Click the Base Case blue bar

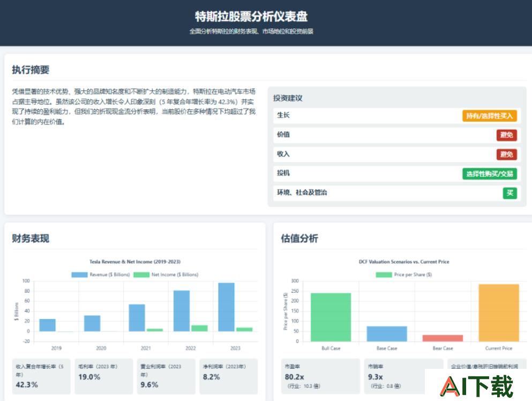click(387, 334)
